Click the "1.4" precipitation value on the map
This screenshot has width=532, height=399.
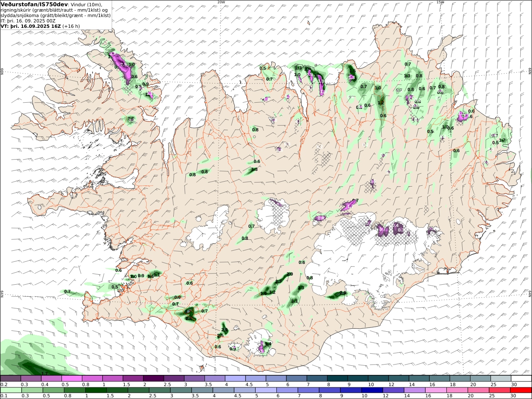[268, 344]
